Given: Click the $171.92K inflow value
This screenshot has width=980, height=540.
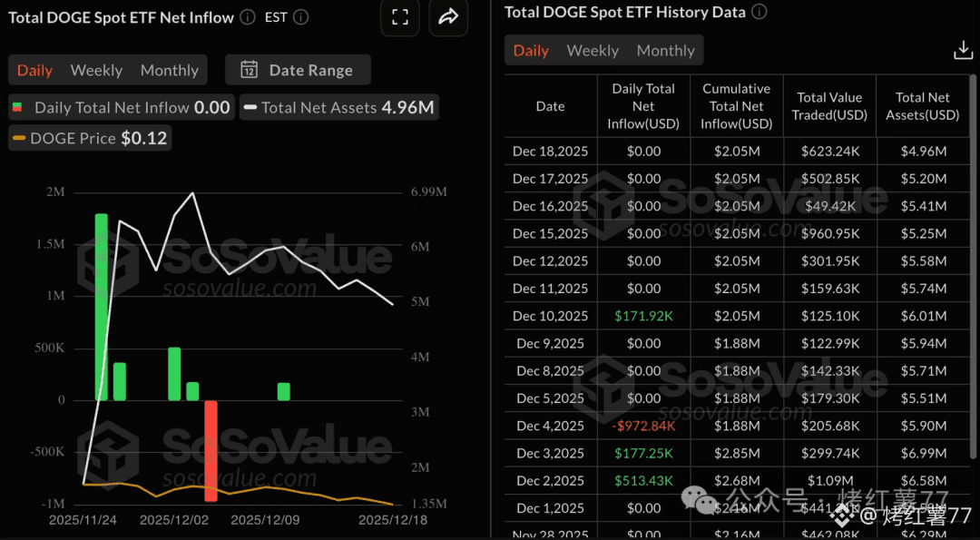Looking at the screenshot, I should (x=643, y=316).
